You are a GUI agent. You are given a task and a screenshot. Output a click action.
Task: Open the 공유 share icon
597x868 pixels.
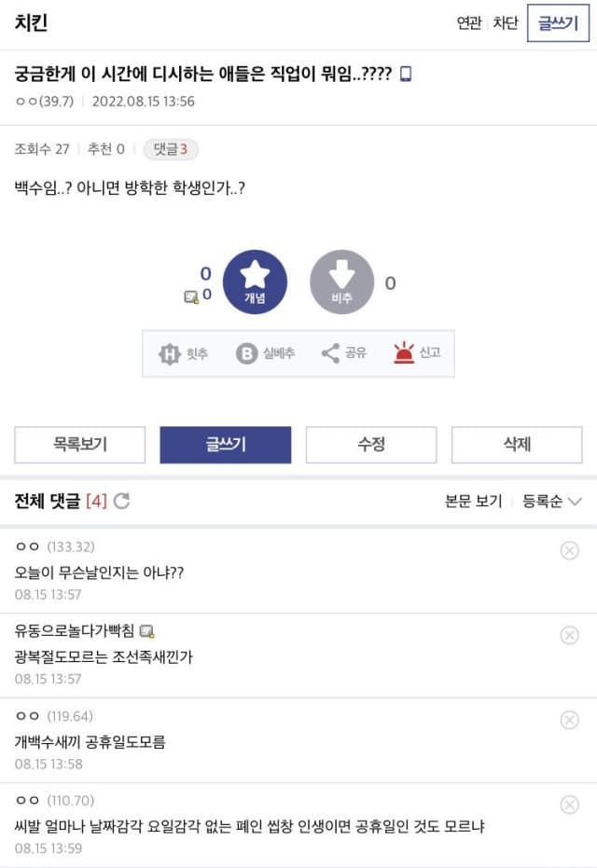(344, 353)
